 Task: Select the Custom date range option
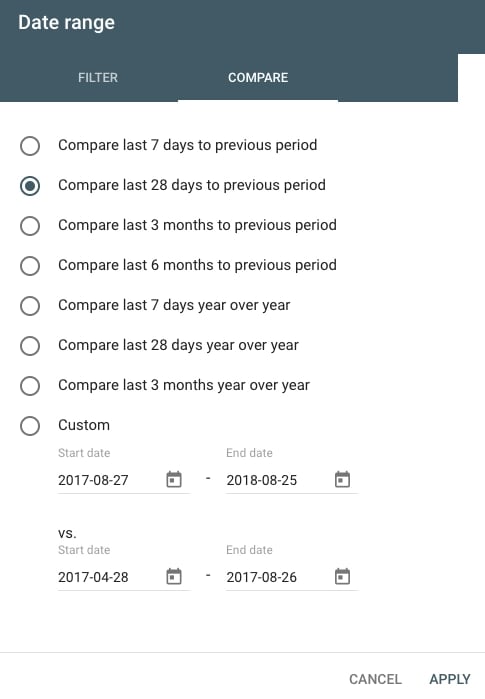[30, 426]
